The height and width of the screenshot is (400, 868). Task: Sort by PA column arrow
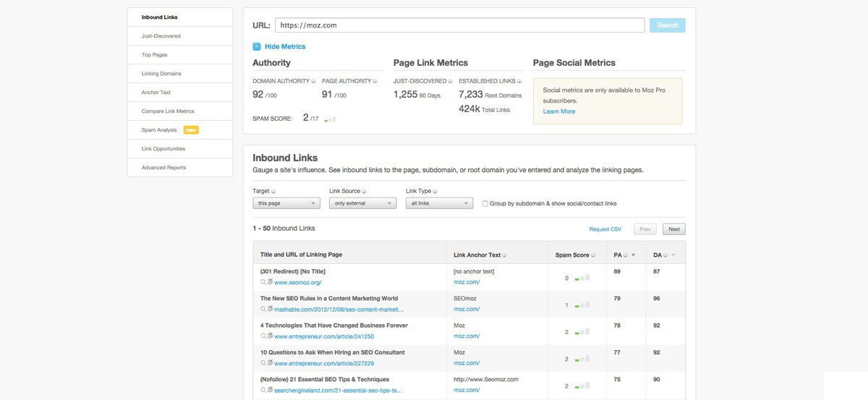coord(634,255)
